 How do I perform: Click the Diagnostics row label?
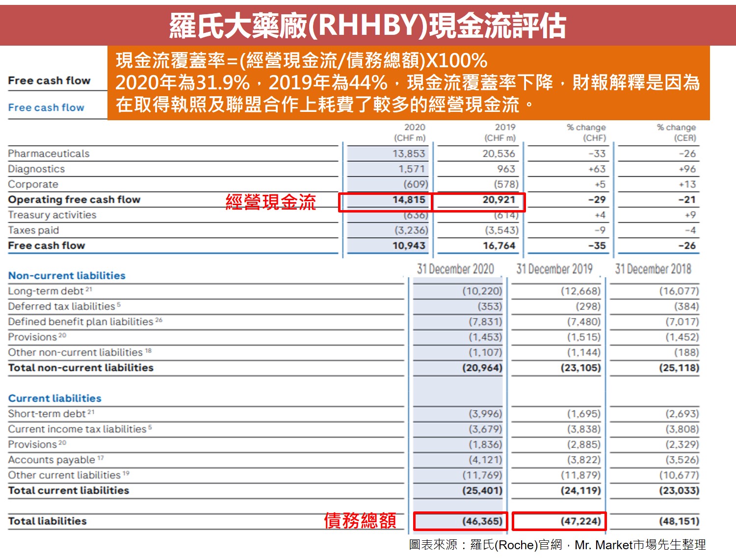point(36,169)
